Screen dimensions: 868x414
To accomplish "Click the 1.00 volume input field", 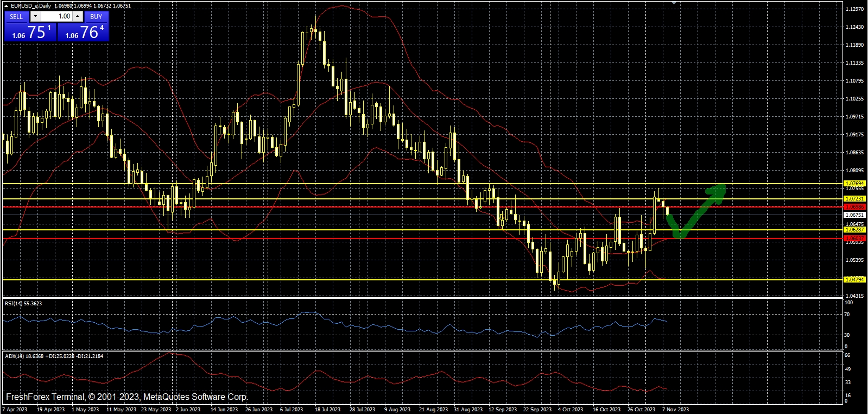I will 57,16.
